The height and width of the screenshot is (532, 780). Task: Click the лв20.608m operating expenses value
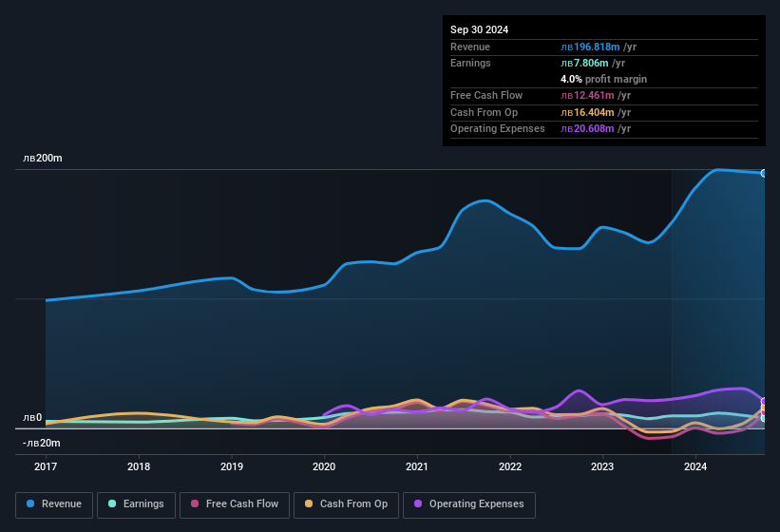pos(587,129)
